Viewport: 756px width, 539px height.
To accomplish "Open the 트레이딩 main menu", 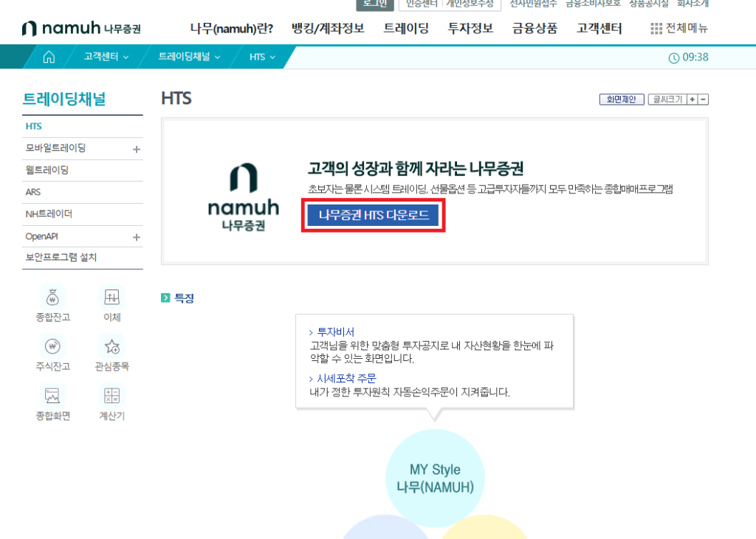I will pyautogui.click(x=406, y=29).
